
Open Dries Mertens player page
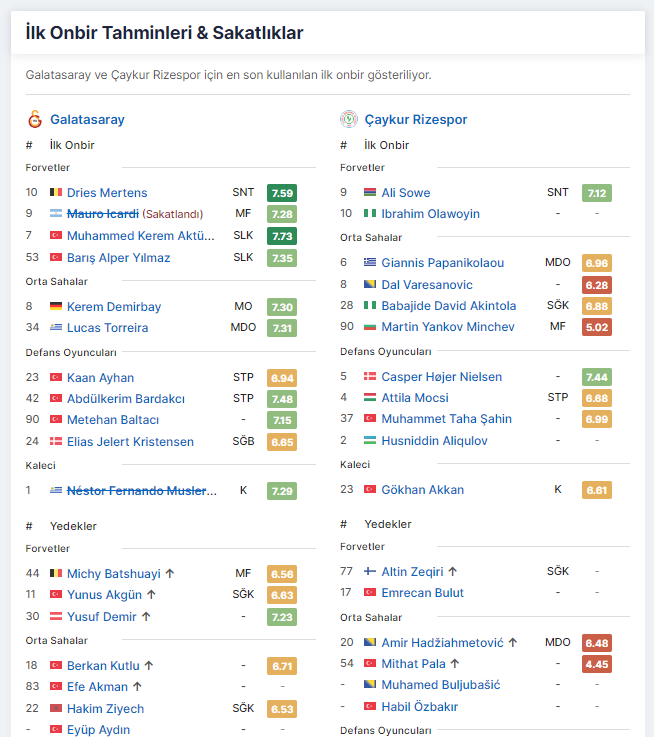[x=107, y=193]
